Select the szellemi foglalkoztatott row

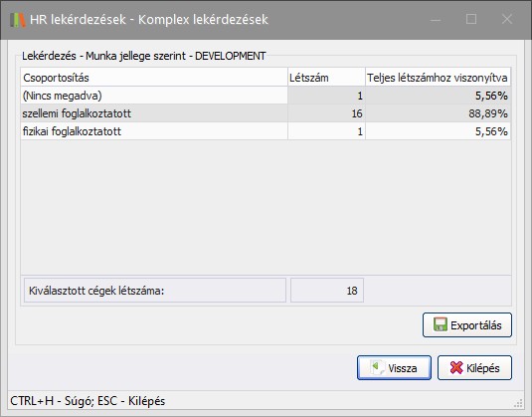[266, 113]
